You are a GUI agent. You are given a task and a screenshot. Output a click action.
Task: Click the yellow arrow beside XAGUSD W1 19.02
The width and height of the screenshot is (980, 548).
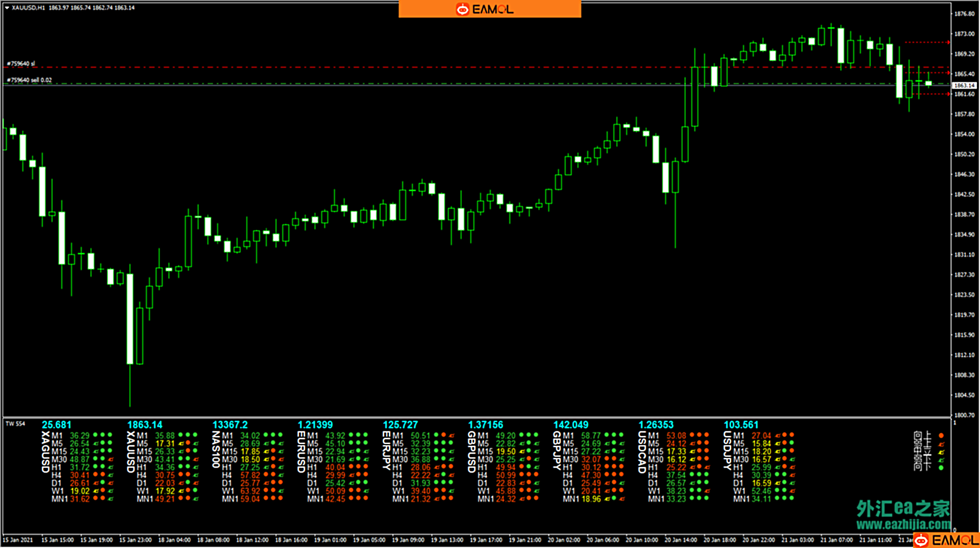coord(96,491)
